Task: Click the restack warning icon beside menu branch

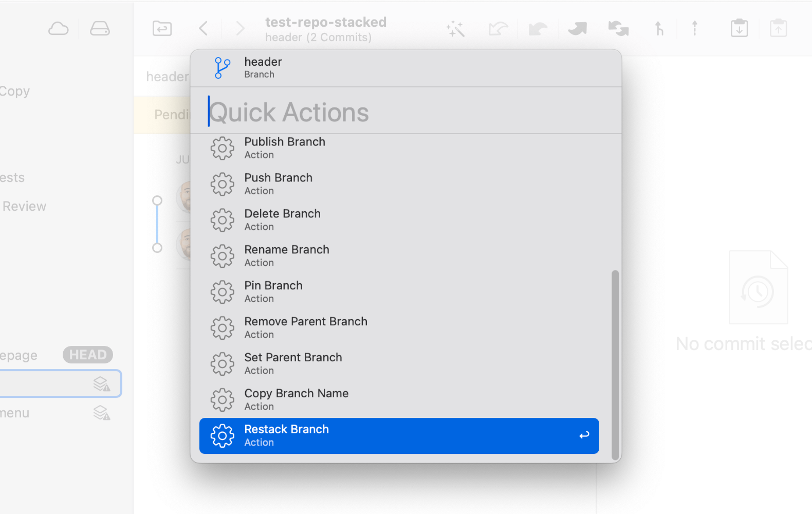Action: (102, 413)
